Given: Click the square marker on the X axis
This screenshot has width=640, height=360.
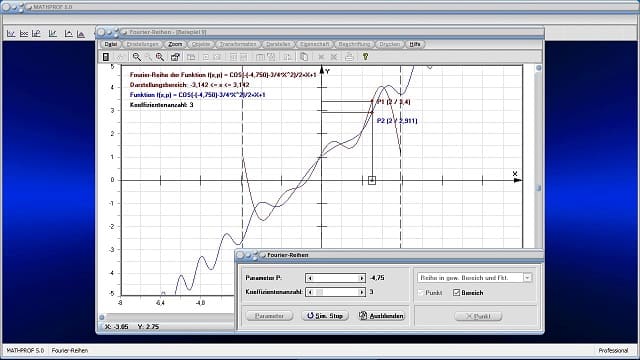Looking at the screenshot, I should (372, 180).
